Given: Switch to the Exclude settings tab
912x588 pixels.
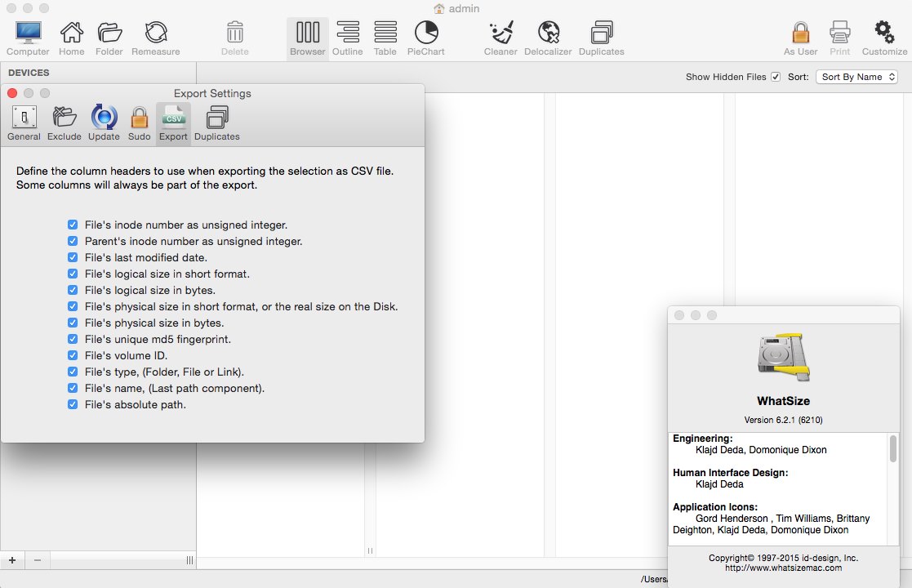Looking at the screenshot, I should click(x=64, y=124).
